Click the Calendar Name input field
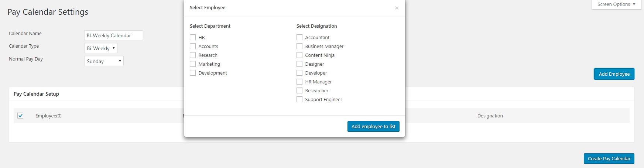The width and height of the screenshot is (644, 168). click(114, 35)
